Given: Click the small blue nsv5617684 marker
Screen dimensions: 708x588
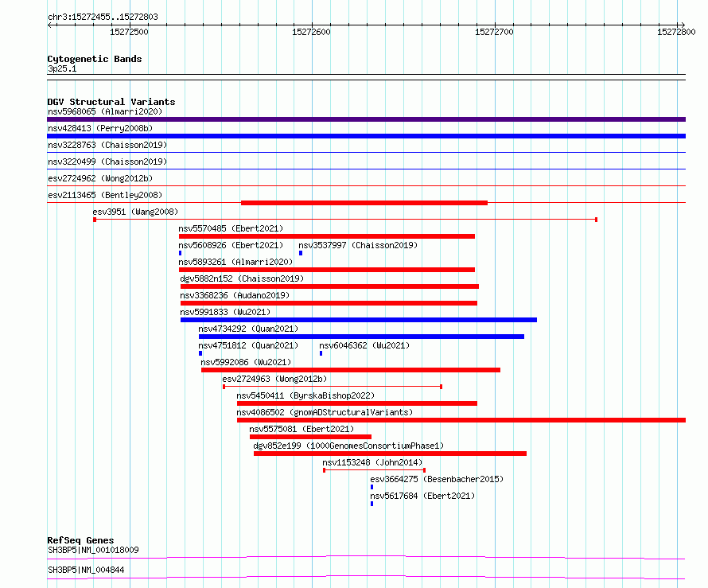Looking at the screenshot, I should (372, 504).
